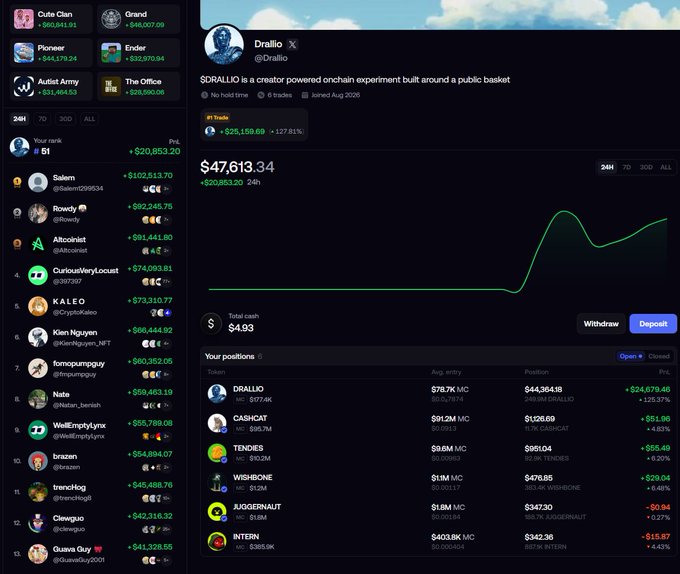Click Altcoinist's green A avatar
The width and height of the screenshot is (680, 574).
coord(38,244)
